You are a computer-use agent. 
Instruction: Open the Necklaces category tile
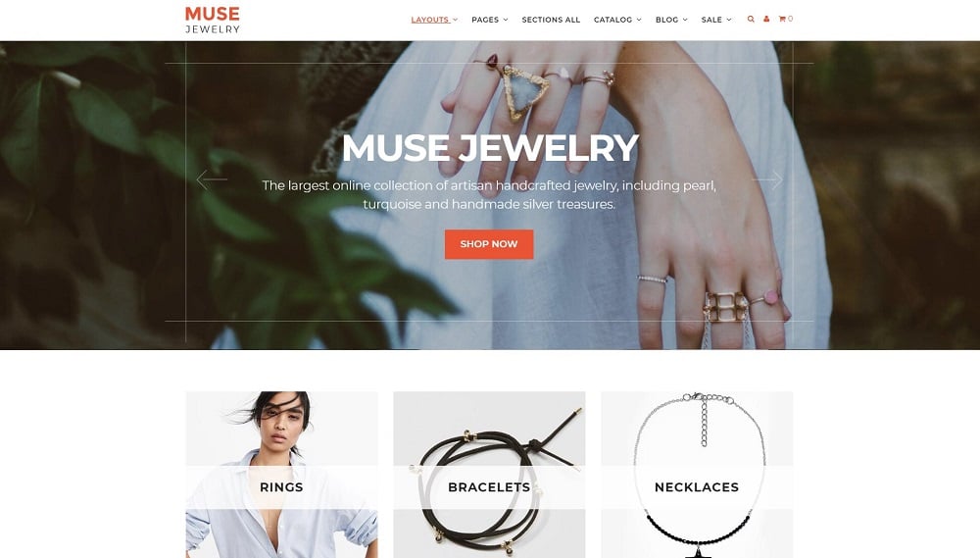pyautogui.click(x=697, y=475)
